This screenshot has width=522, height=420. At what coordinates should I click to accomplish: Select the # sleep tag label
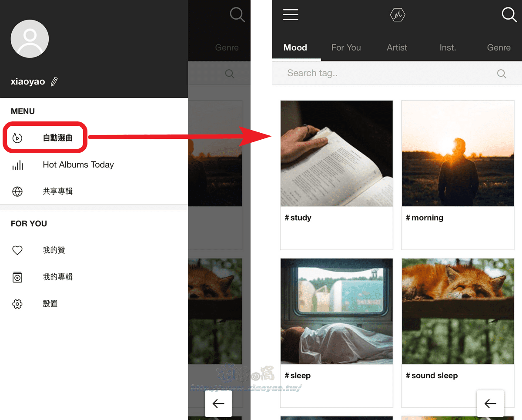click(298, 376)
